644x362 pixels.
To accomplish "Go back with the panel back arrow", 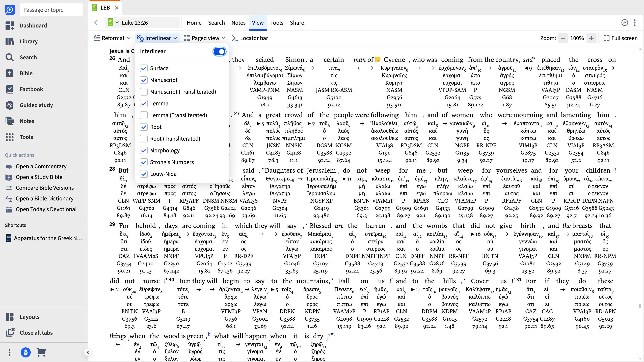I will (96, 23).
